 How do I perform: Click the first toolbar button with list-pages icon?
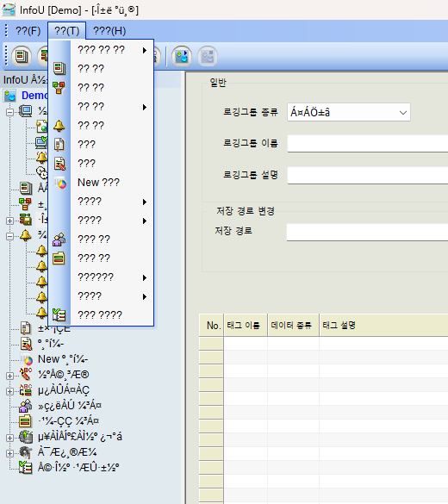(x=22, y=56)
